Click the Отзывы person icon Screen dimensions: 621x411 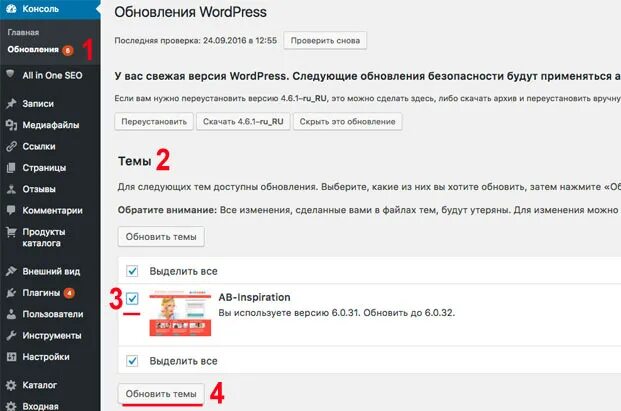pyautogui.click(x=11, y=189)
